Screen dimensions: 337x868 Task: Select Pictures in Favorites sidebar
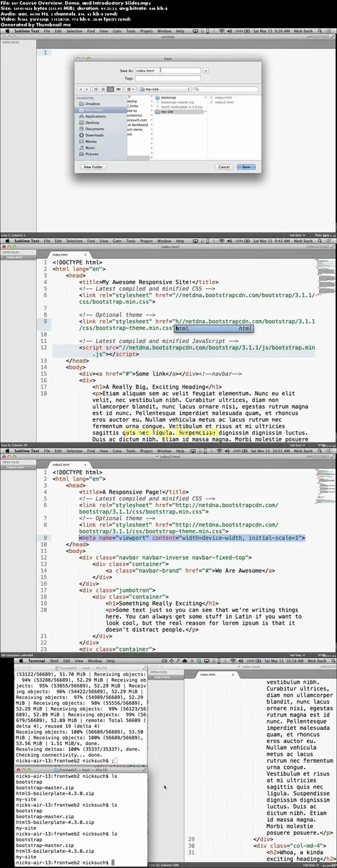92,154
